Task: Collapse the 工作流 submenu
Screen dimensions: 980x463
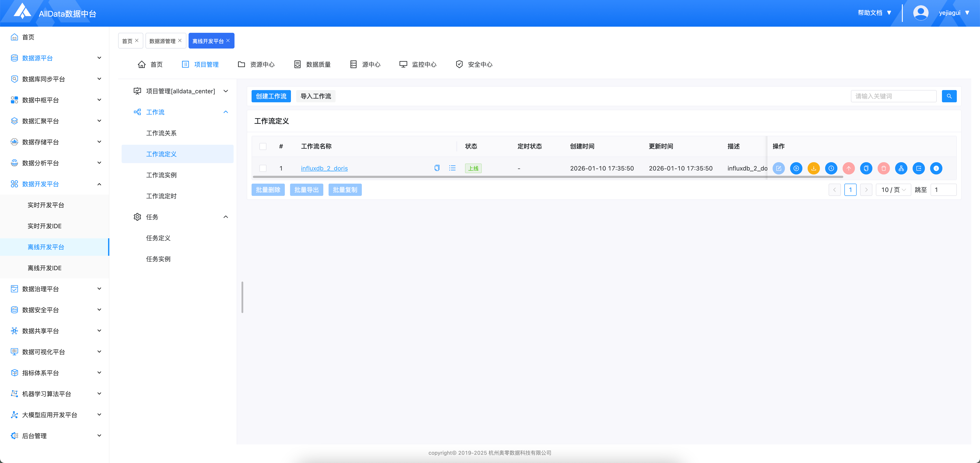Action: [225, 112]
